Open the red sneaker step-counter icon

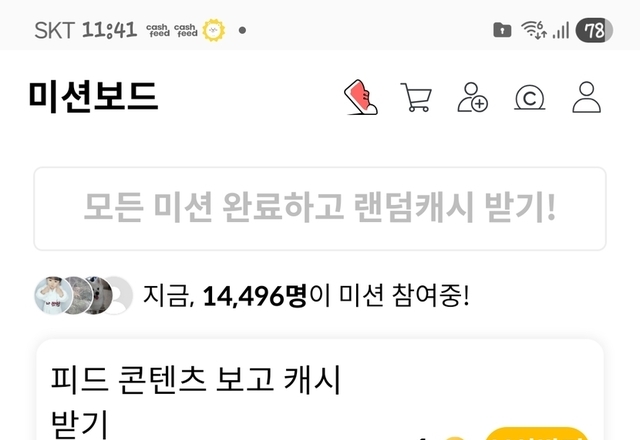(x=361, y=97)
